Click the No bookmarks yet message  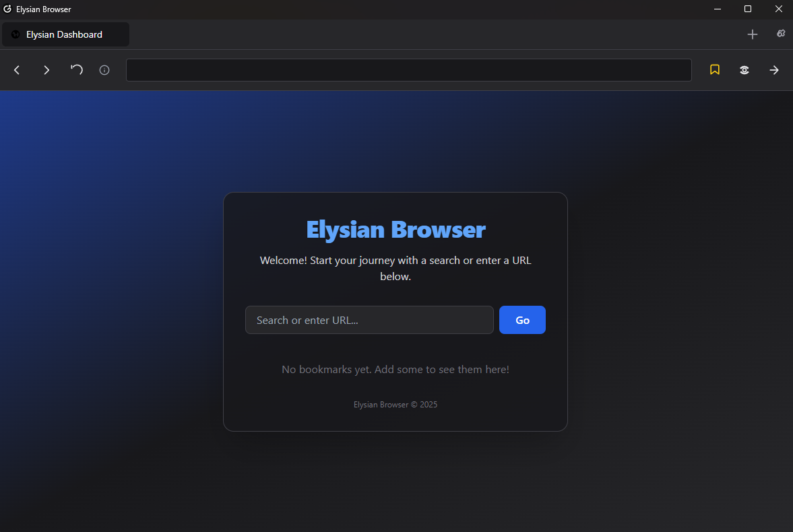[x=395, y=369]
